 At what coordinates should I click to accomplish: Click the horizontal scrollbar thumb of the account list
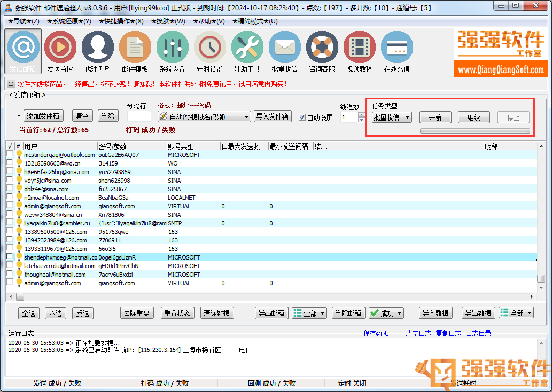tap(20, 296)
